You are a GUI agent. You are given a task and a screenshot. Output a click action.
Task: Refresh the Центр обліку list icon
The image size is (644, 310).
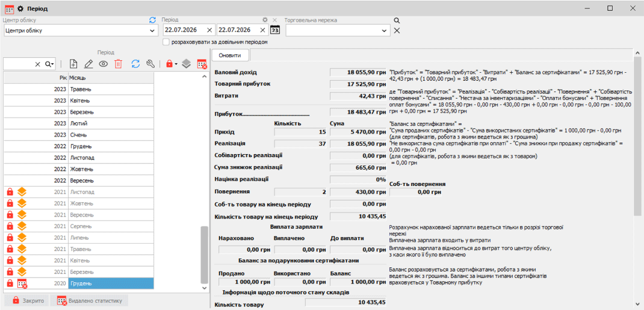coord(152,20)
